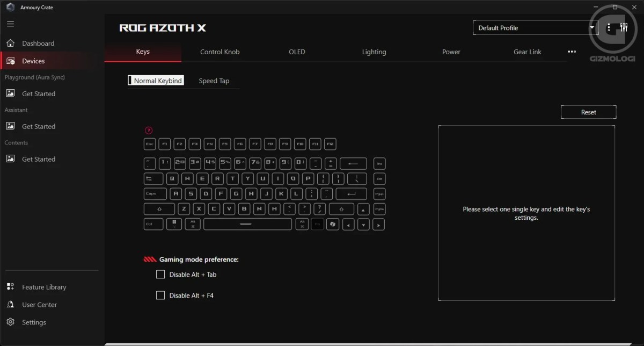Image resolution: width=644 pixels, height=346 pixels.
Task: Open the vertical three-dot profile menu
Action: pyautogui.click(x=609, y=28)
